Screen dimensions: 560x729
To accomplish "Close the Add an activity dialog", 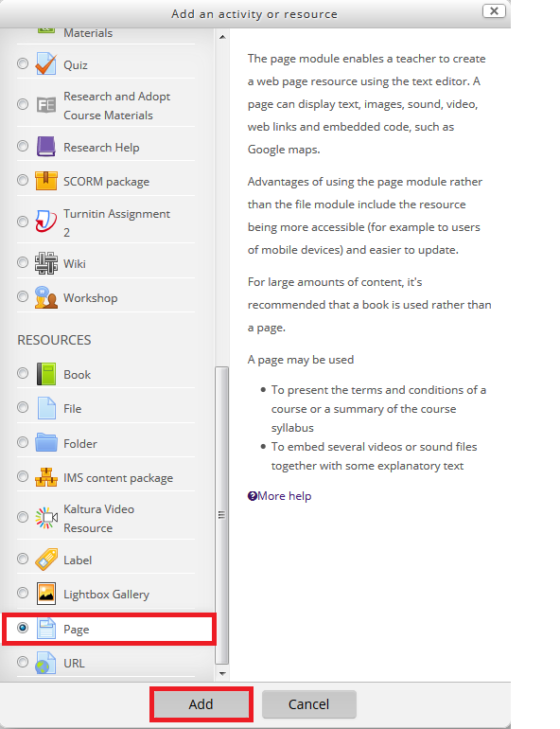I will coord(494,10).
